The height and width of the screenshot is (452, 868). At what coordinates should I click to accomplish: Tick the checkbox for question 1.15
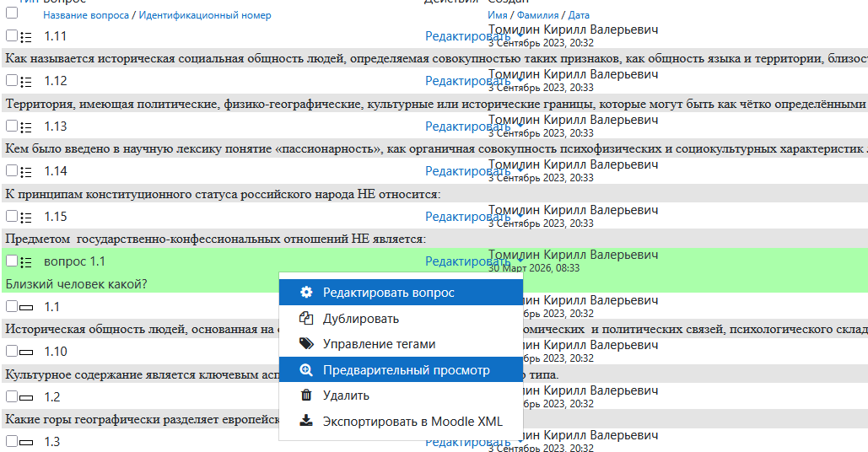tap(12, 216)
